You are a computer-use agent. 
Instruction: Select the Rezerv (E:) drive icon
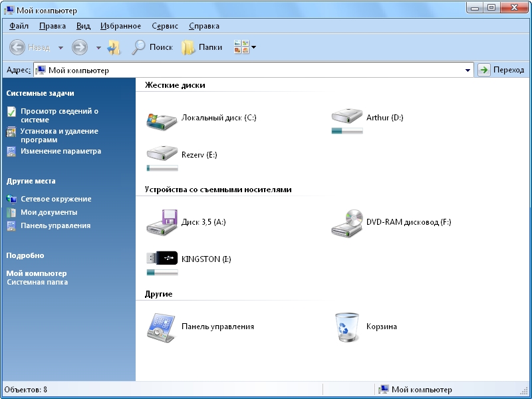[162, 154]
